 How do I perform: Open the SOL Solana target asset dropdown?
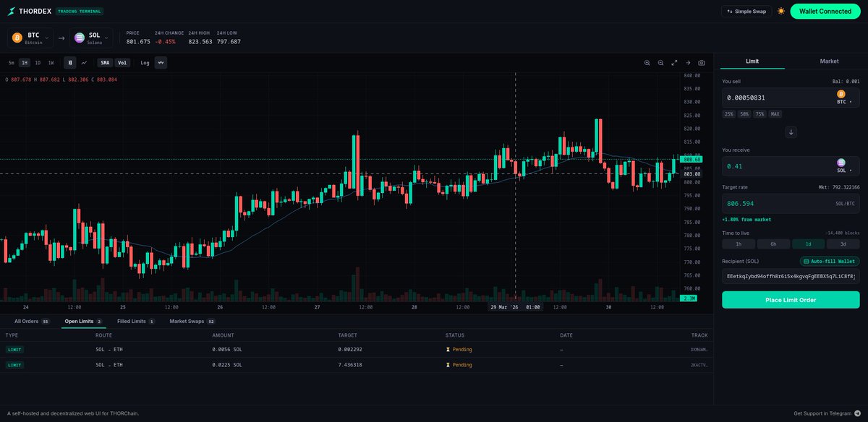point(91,38)
